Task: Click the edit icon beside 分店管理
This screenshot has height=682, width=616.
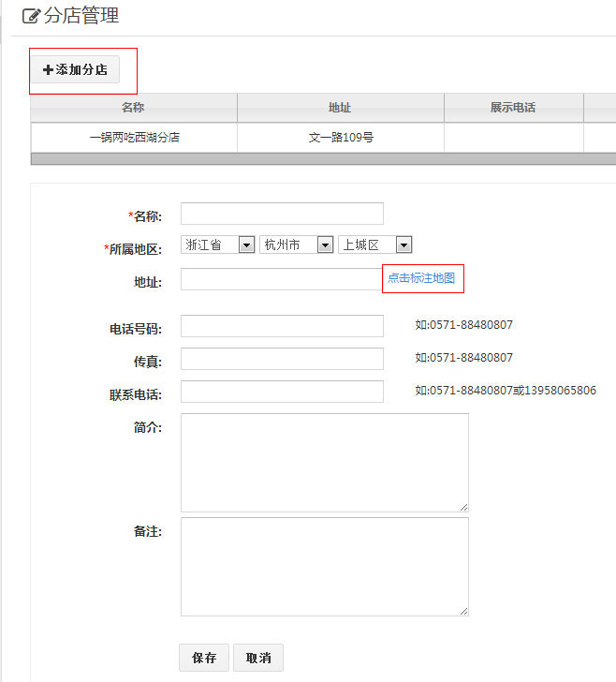Action: point(31,16)
